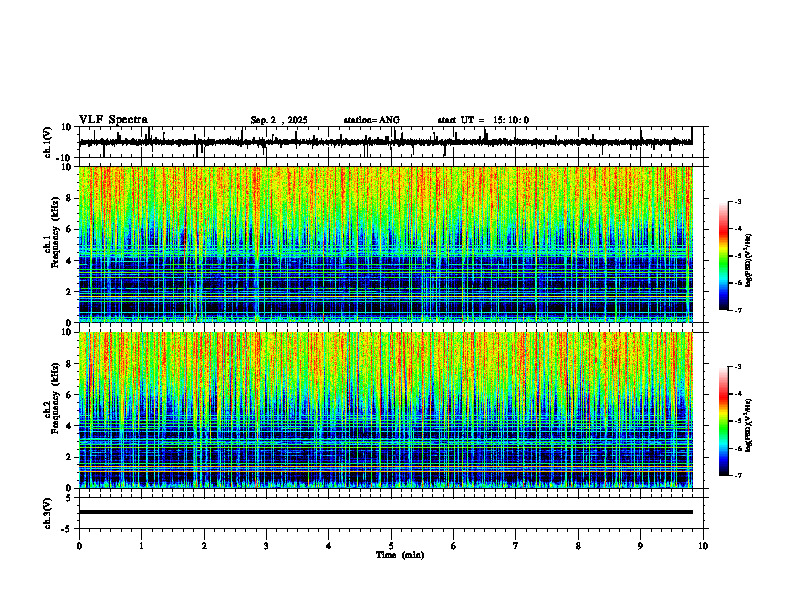This screenshot has height=612, width=792.
Task: Click the "VLF Spectra" title text
Action: 113,120
